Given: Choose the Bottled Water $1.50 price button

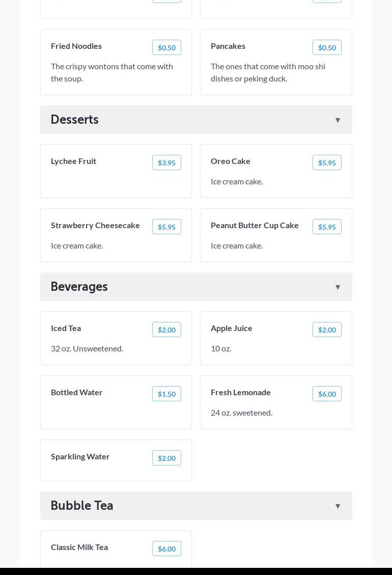Looking at the screenshot, I should pos(166,394).
